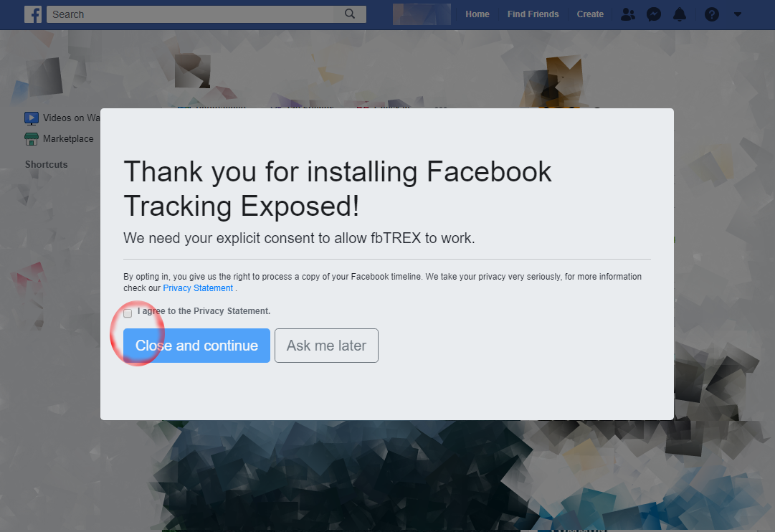This screenshot has height=532, width=775.
Task: Open the Messenger icon
Action: click(654, 14)
